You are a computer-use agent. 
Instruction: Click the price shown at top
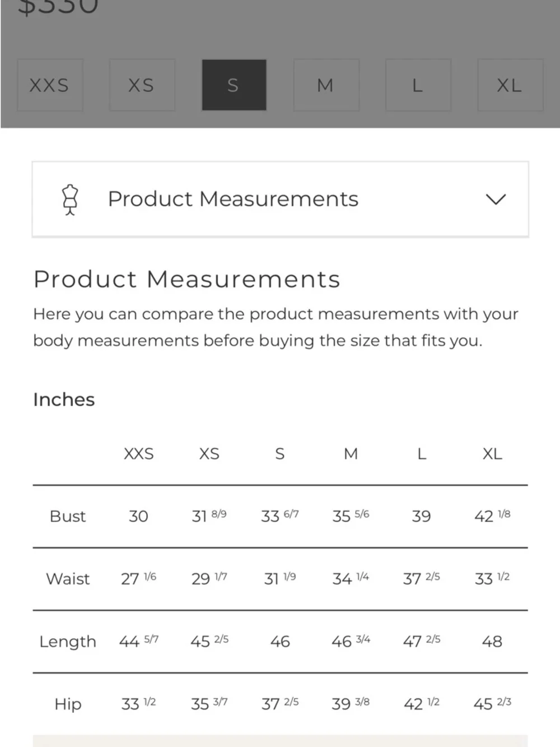[58, 7]
